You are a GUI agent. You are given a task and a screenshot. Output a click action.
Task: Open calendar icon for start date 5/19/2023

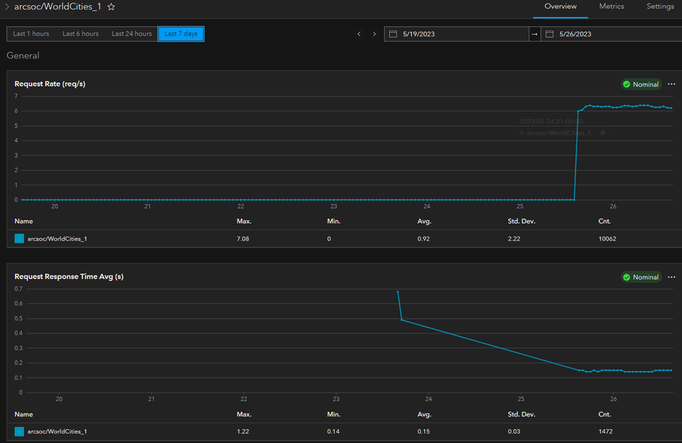tap(393, 34)
